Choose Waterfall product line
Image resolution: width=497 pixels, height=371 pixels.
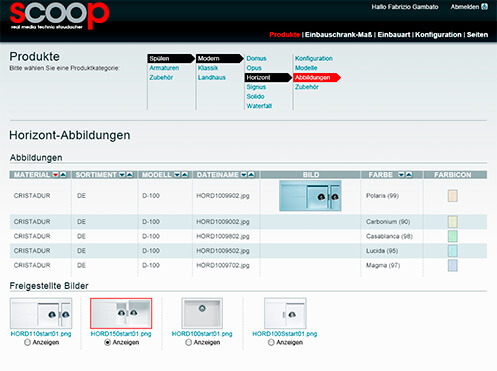tap(259, 106)
